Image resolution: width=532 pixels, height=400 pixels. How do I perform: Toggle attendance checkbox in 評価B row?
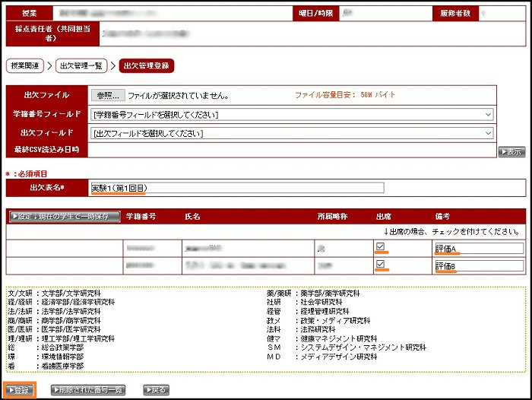(x=381, y=265)
